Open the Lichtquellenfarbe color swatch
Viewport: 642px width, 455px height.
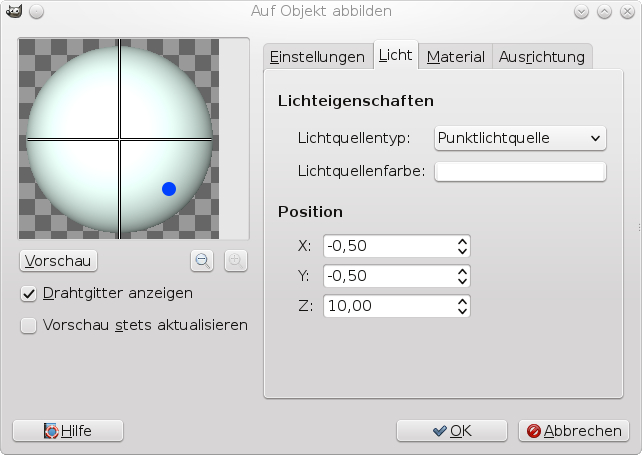pos(520,172)
